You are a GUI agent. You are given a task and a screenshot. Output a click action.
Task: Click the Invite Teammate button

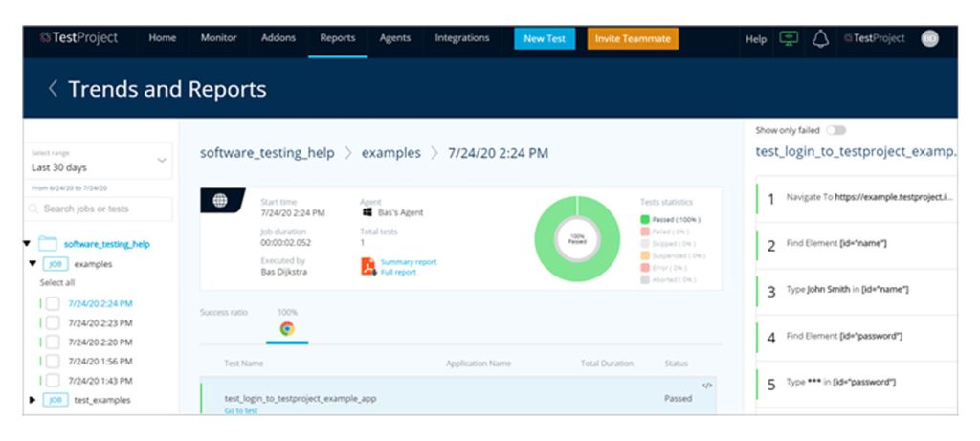point(633,38)
